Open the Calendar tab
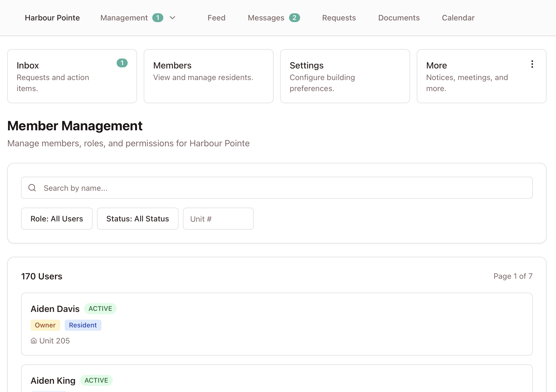 458,18
